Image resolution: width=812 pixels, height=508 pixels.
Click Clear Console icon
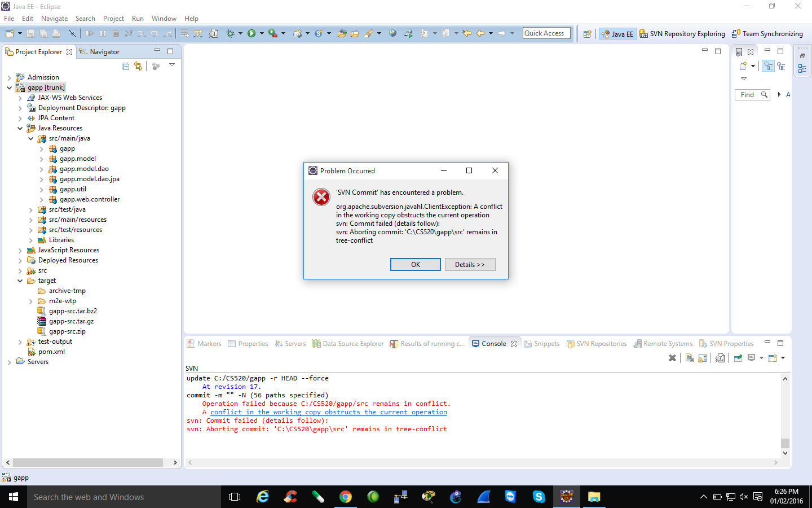pyautogui.click(x=689, y=358)
